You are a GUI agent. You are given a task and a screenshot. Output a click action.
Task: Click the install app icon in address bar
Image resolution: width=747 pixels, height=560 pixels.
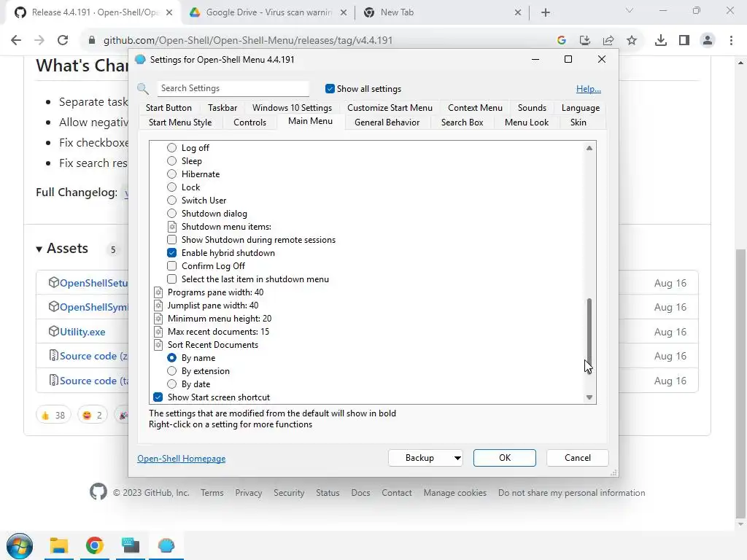point(585,40)
